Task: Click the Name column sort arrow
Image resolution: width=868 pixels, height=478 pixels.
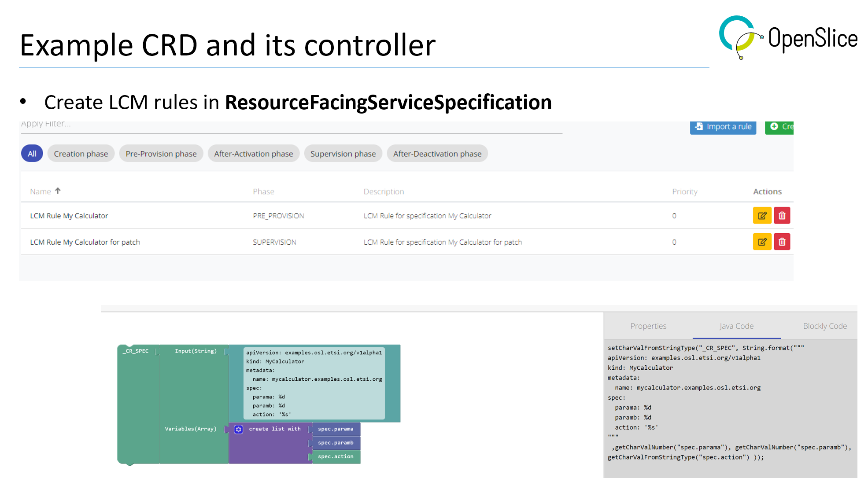Action: pos(58,191)
